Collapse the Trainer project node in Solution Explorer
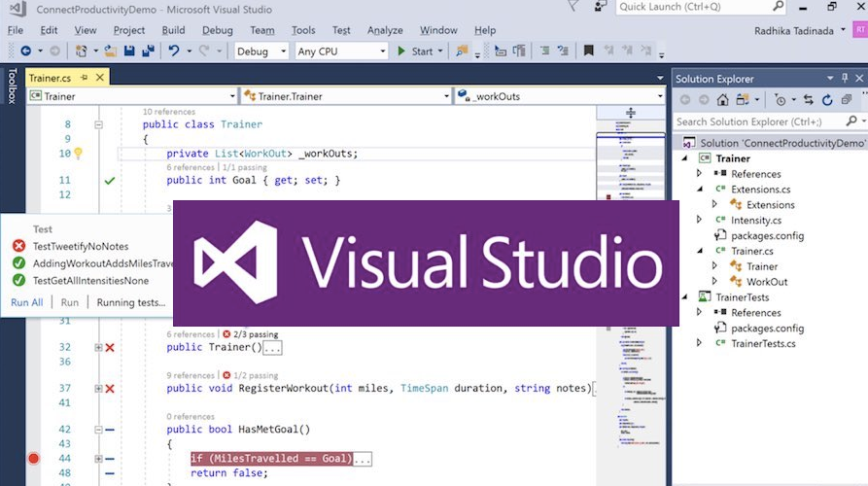Image resolution: width=868 pixels, height=486 pixels. click(685, 158)
